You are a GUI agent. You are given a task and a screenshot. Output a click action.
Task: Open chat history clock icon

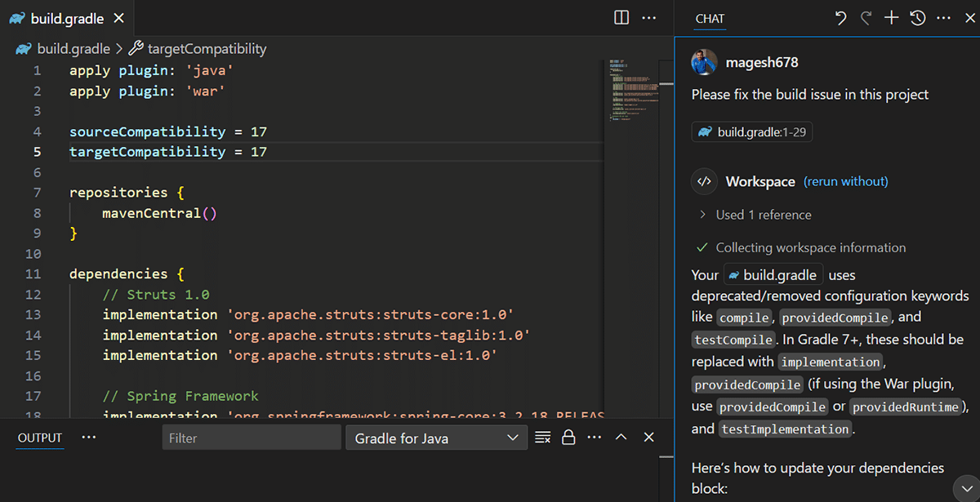[918, 18]
